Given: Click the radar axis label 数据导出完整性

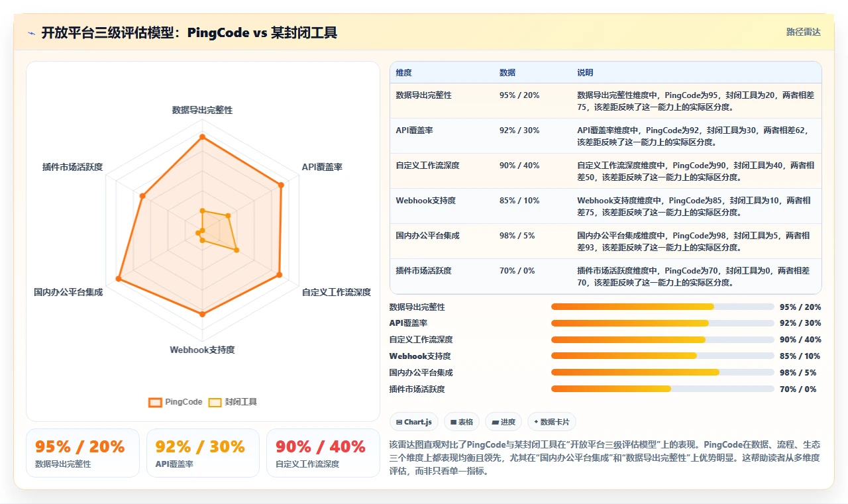Looking at the screenshot, I should tap(202, 110).
